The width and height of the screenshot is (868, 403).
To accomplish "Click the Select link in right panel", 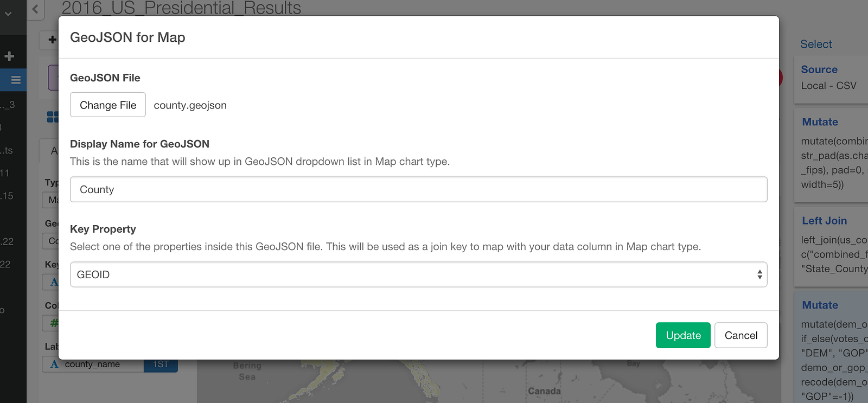I will (x=816, y=44).
